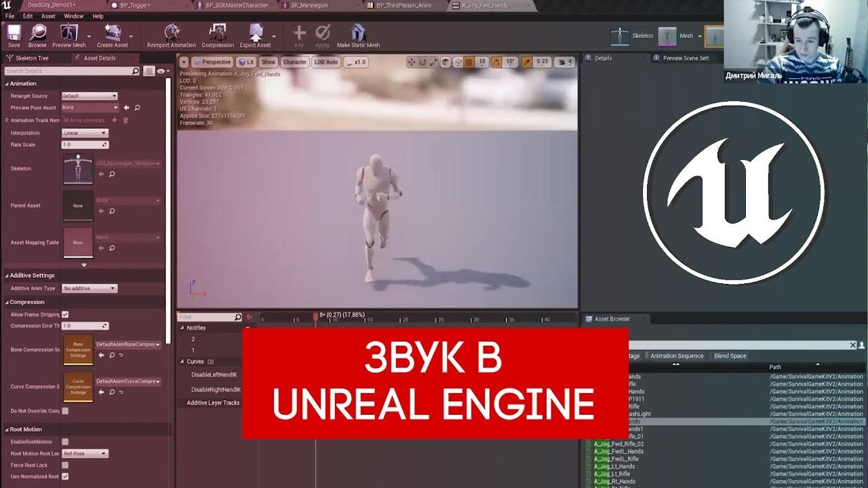Click the coordinate system cube icon in viewport
Image resolution: width=868 pixels, height=488 pixels.
pos(446,62)
